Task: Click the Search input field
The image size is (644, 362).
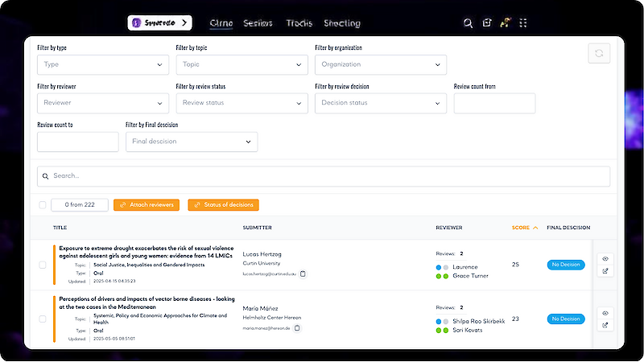Action: tap(323, 176)
